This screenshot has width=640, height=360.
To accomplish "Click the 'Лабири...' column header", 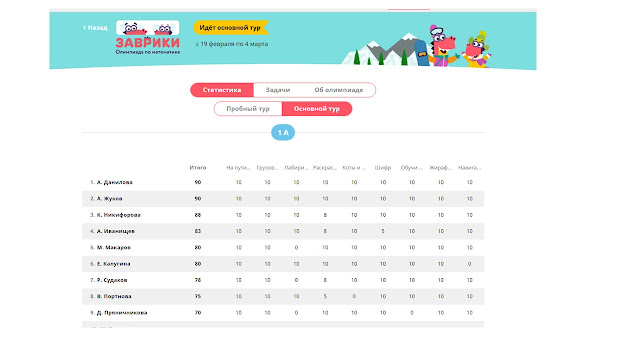I will tap(296, 167).
